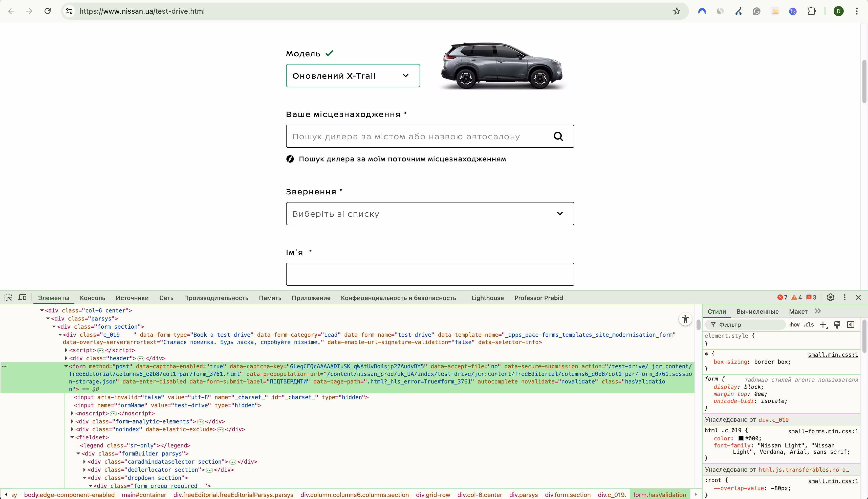Show more style panel tabs chevron

pos(818,311)
